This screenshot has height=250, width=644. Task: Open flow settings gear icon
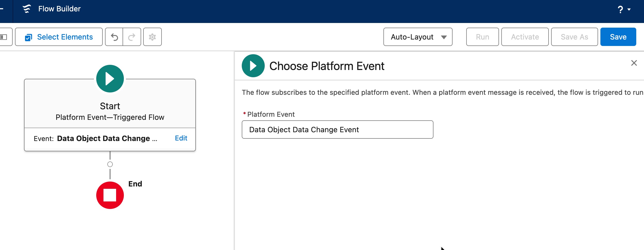coord(152,37)
